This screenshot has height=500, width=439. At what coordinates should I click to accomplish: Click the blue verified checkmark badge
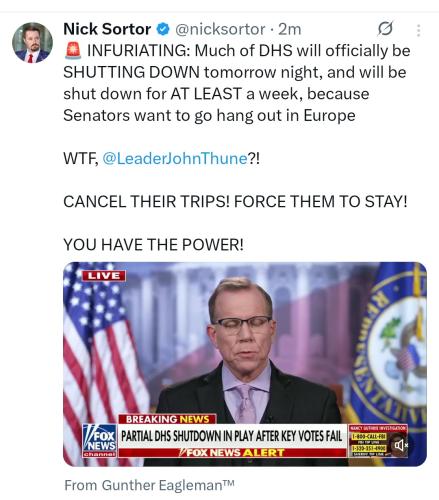pyautogui.click(x=163, y=29)
